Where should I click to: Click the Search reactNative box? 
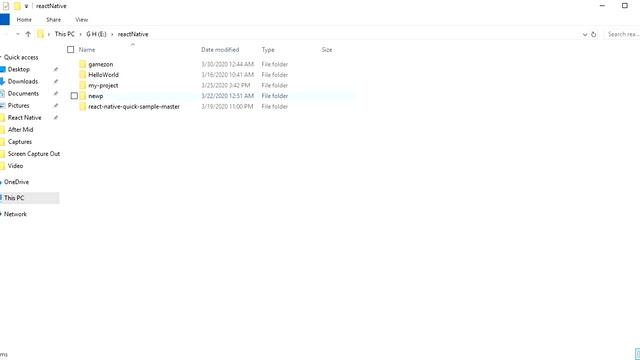coord(622,34)
